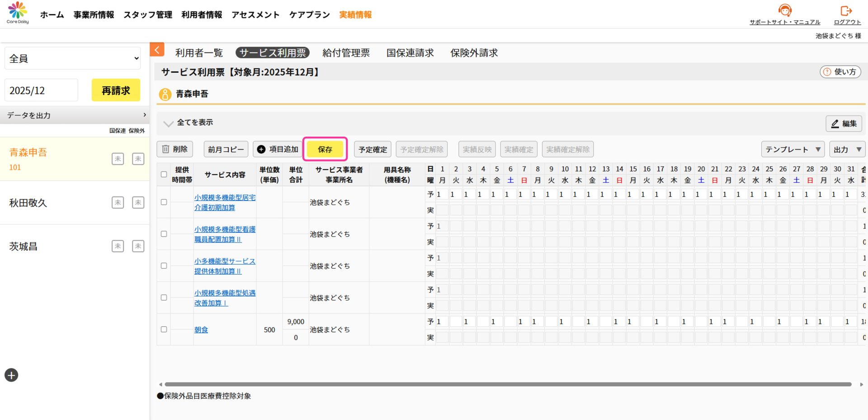The height and width of the screenshot is (420, 868).
Task: Open support site manual headset icon
Action: [784, 10]
